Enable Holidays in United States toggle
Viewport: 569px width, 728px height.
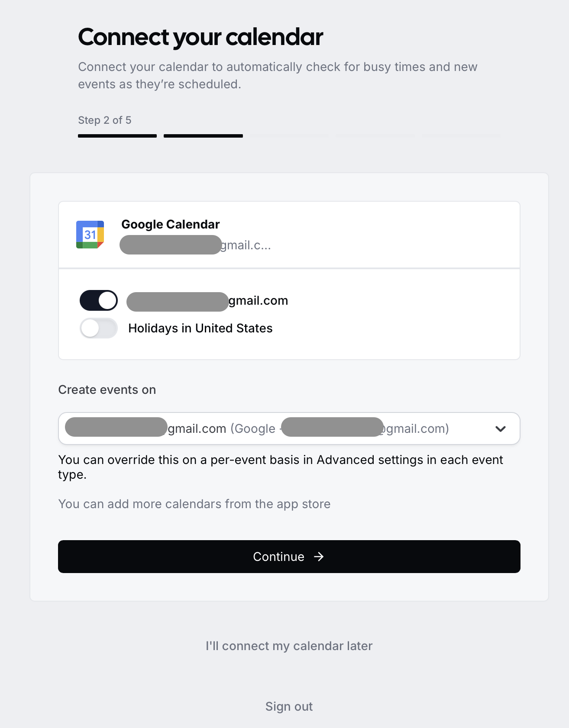99,328
